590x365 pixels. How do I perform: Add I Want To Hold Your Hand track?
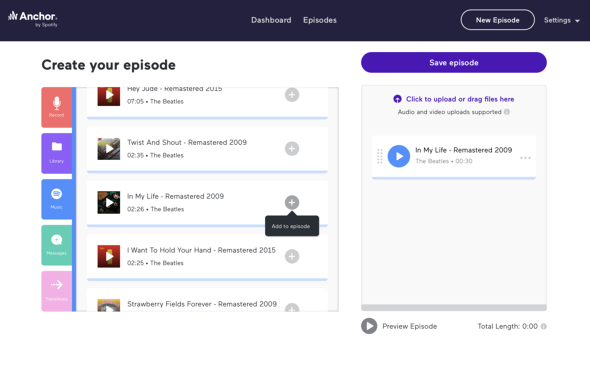pyautogui.click(x=292, y=256)
